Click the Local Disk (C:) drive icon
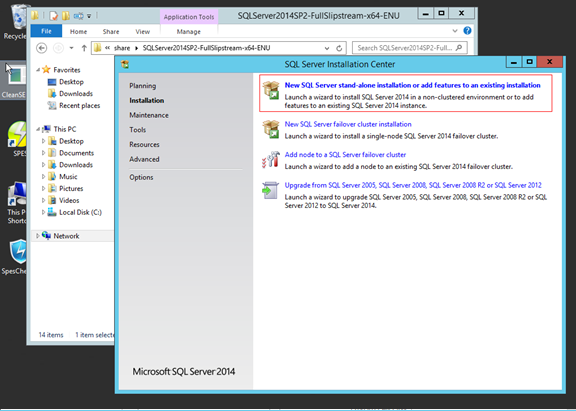This screenshot has height=411, width=576. [52, 212]
